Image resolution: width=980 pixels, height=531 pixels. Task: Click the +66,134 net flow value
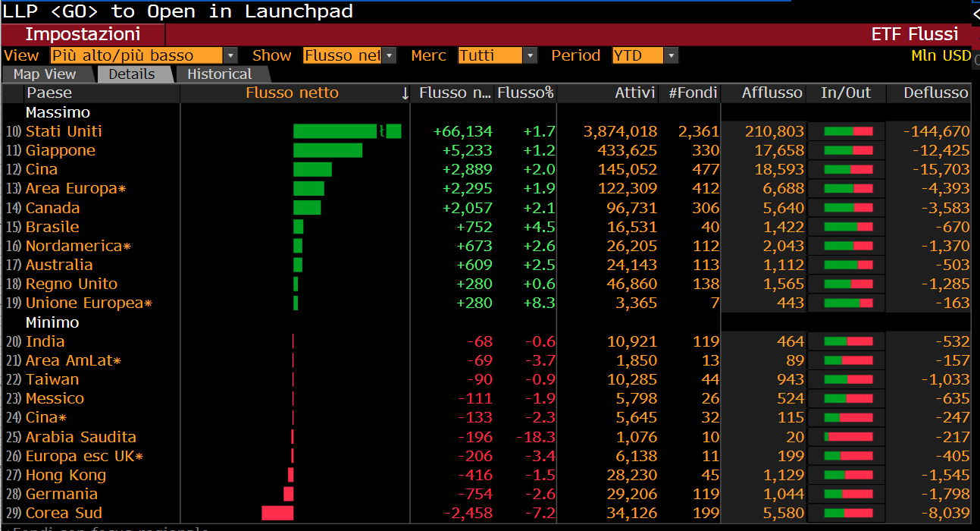pos(462,131)
